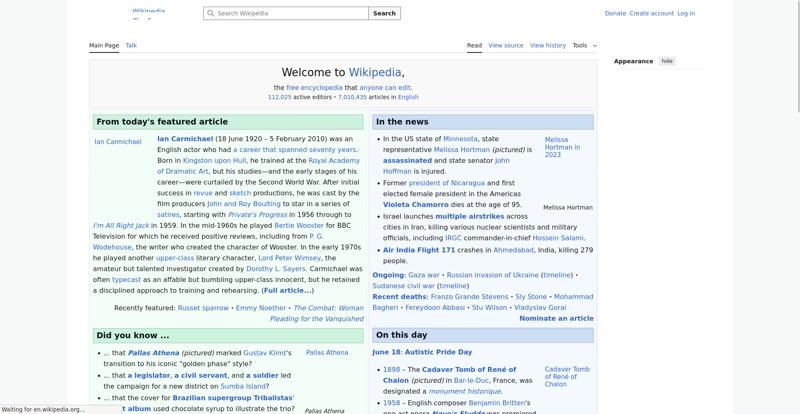Image resolution: width=800 pixels, height=414 pixels.
Task: Open the Russian invasion of Ukraine link
Action: click(492, 275)
